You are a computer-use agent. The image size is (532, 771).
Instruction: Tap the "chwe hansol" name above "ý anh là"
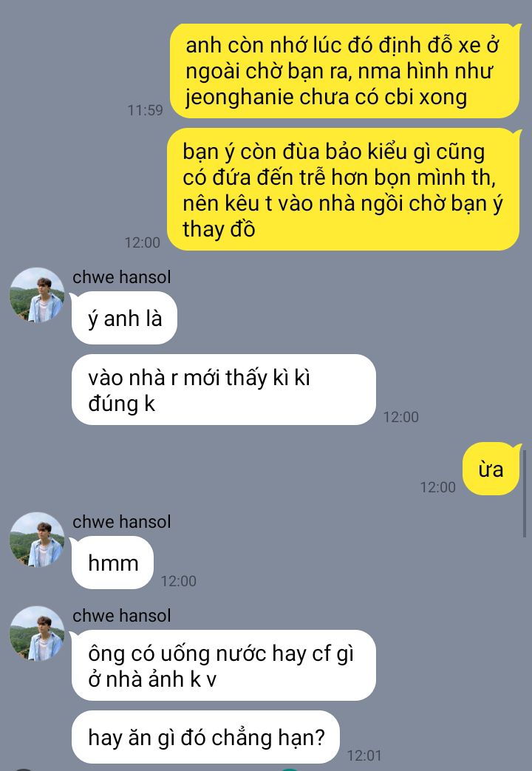pyautogui.click(x=121, y=276)
